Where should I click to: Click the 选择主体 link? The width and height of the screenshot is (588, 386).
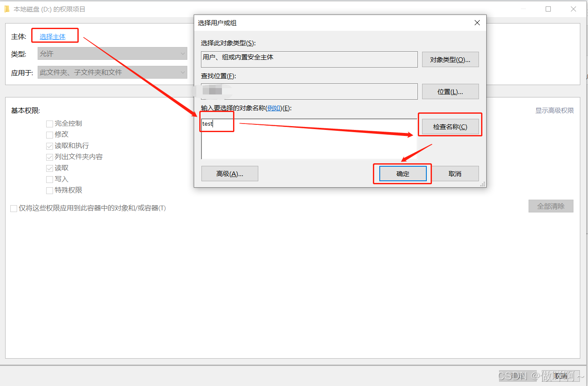(x=53, y=37)
